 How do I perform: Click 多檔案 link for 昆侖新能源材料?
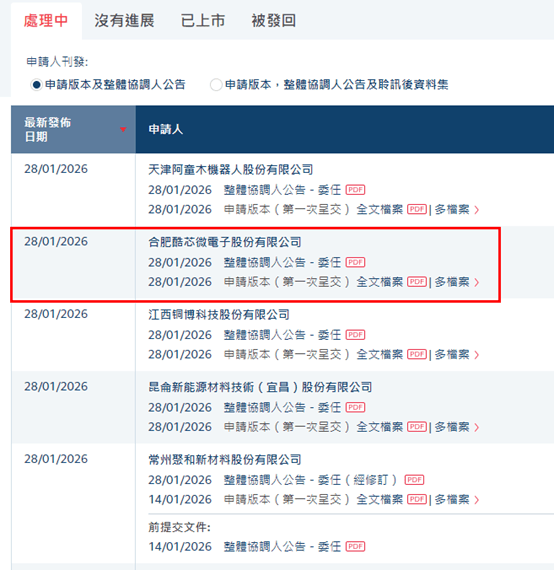pos(452,427)
